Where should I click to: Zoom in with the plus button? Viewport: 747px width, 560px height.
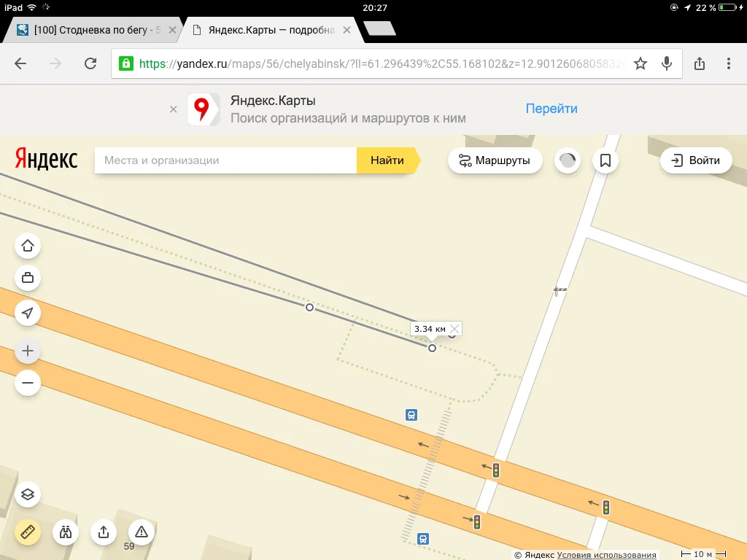[28, 351]
